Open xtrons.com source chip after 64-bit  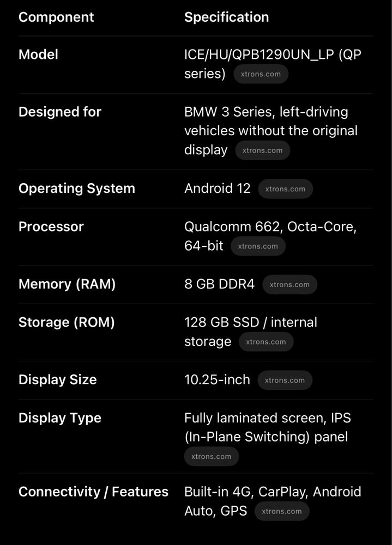[258, 246]
